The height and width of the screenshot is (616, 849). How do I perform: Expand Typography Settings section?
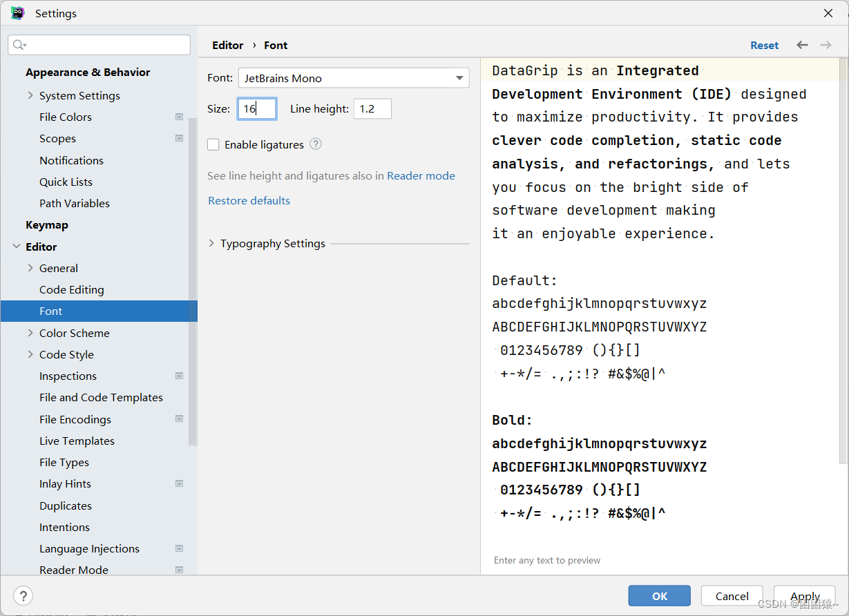click(x=211, y=243)
